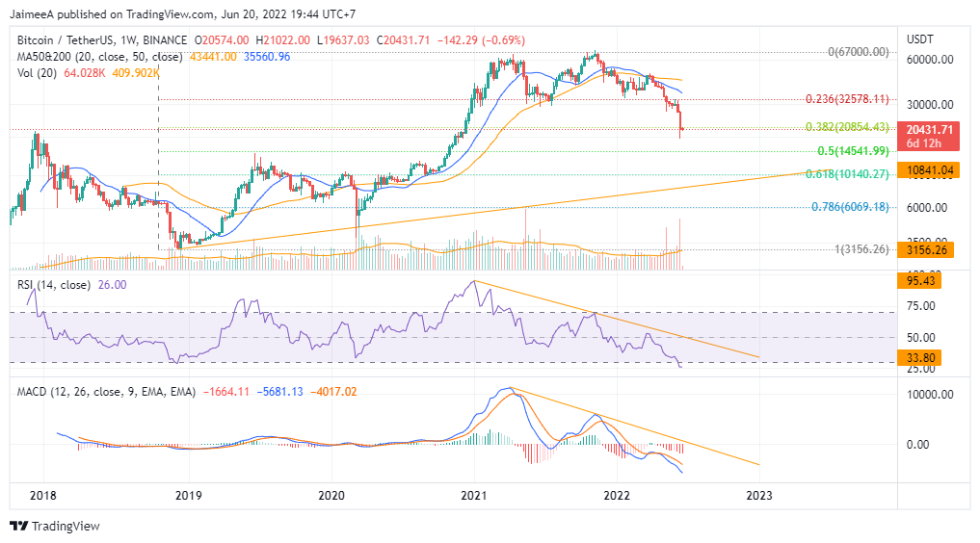Click the price change -142.29 (-0.69%) text
This screenshot has height=543, width=980.
(x=481, y=39)
